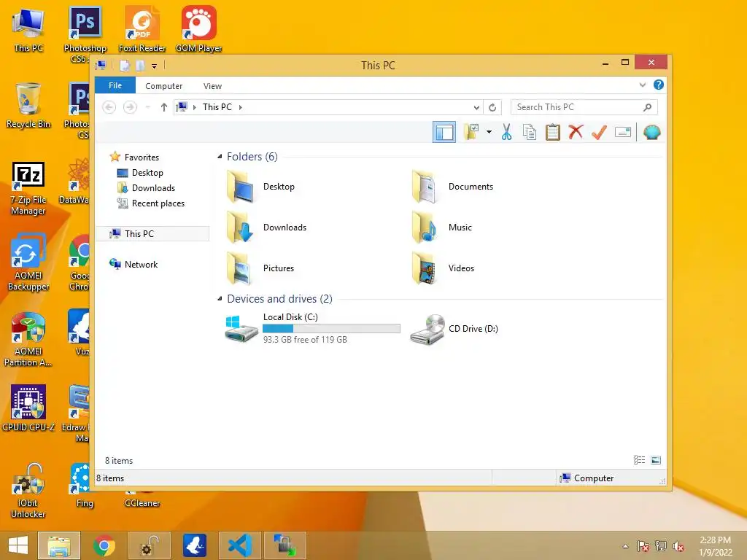The image size is (747, 560).
Task: Select the Foxit Reader desktop shortcut
Action: coord(142,29)
